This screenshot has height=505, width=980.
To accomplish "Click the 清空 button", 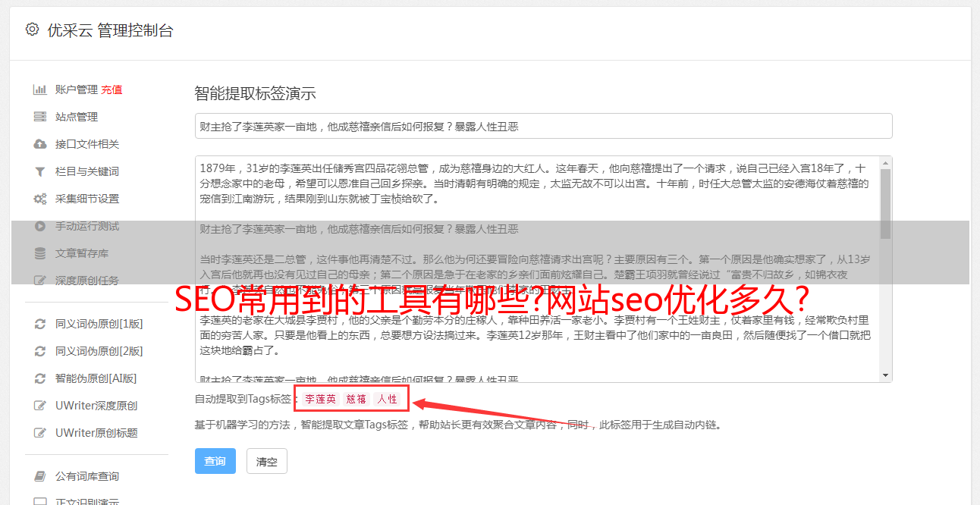I will point(267,461).
